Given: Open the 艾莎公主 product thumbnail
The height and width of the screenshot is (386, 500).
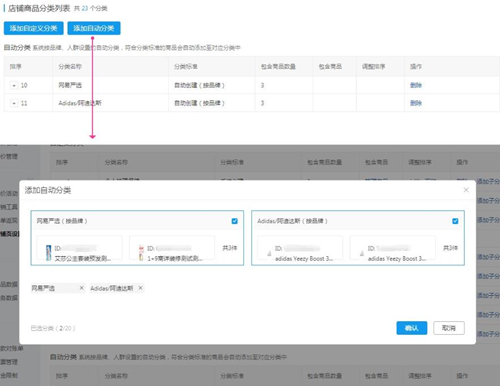Looking at the screenshot, I should pyautogui.click(x=49, y=253).
